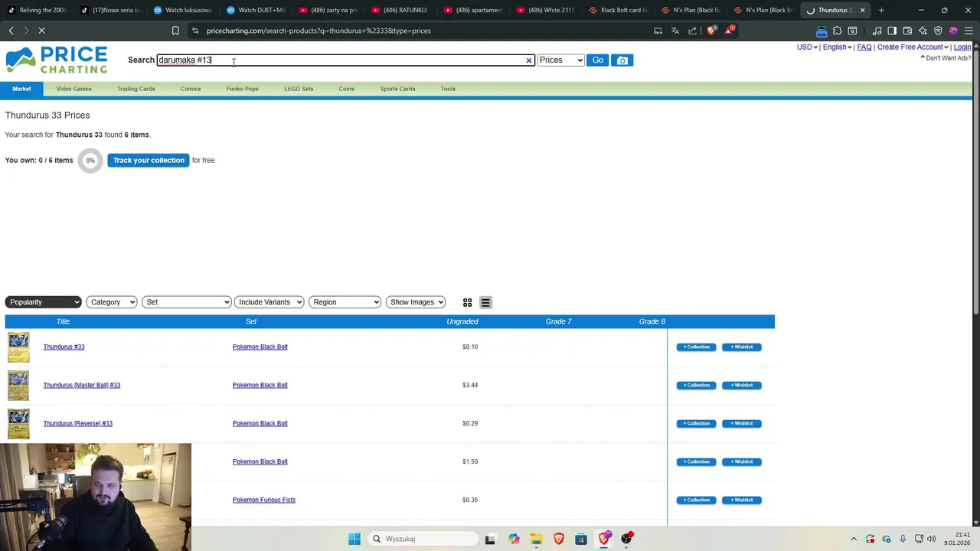Click the Go search button
This screenshot has width=980, height=551.
(x=598, y=60)
